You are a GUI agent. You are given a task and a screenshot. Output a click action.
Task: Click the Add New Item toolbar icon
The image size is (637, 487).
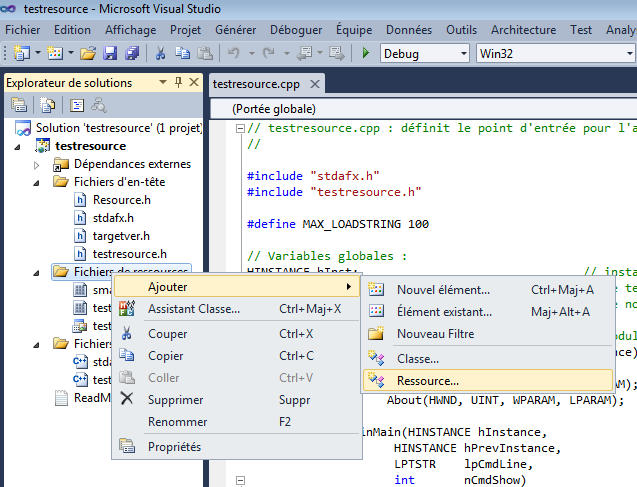[x=55, y=53]
